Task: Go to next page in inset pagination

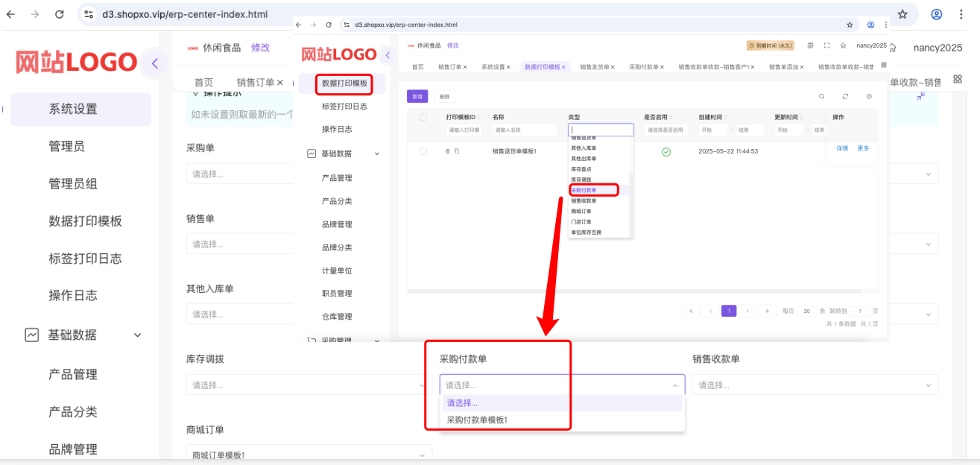Action: [x=747, y=311]
